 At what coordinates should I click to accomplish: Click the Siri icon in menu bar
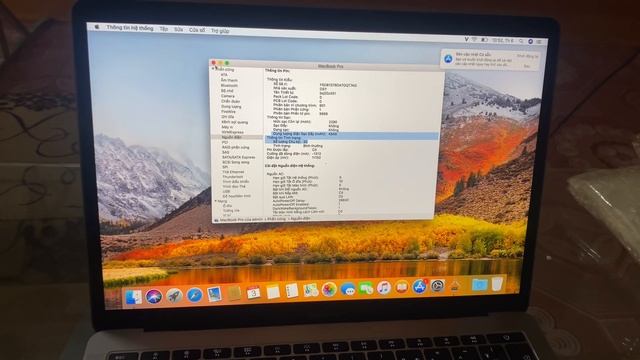coord(530,42)
